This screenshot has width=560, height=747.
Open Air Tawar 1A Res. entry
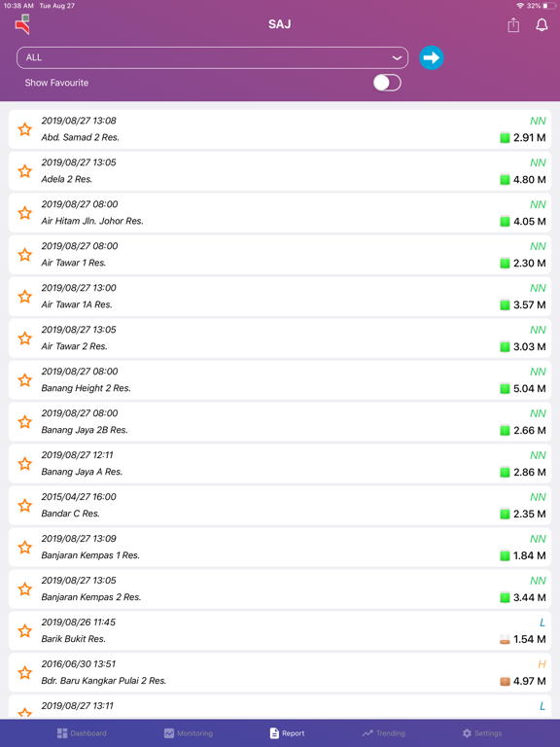(280, 297)
